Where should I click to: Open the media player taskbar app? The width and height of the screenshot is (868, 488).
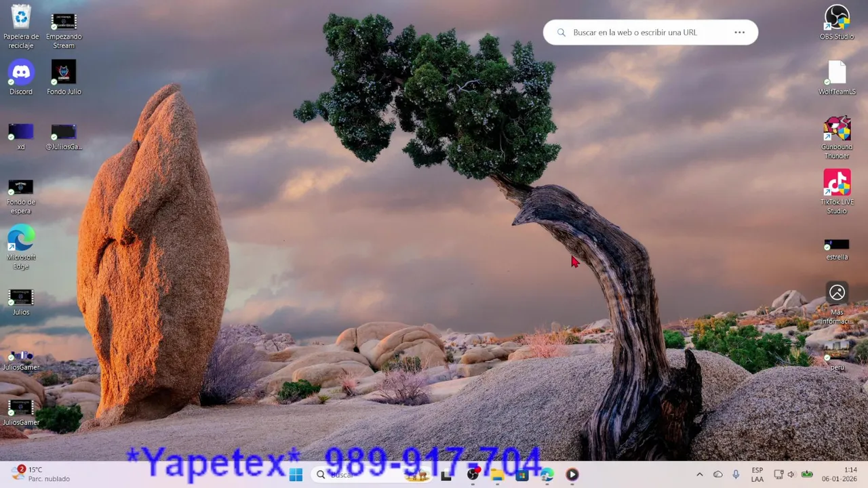tap(572, 475)
